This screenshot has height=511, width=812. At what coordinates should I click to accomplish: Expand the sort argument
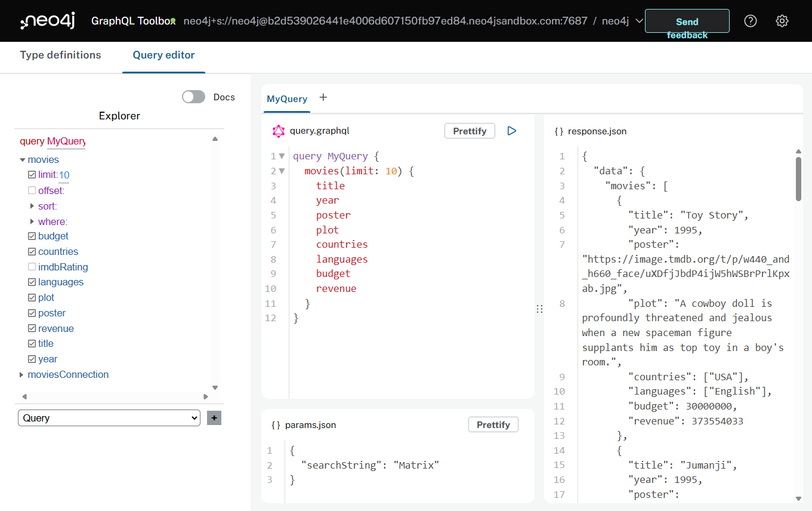(32, 206)
